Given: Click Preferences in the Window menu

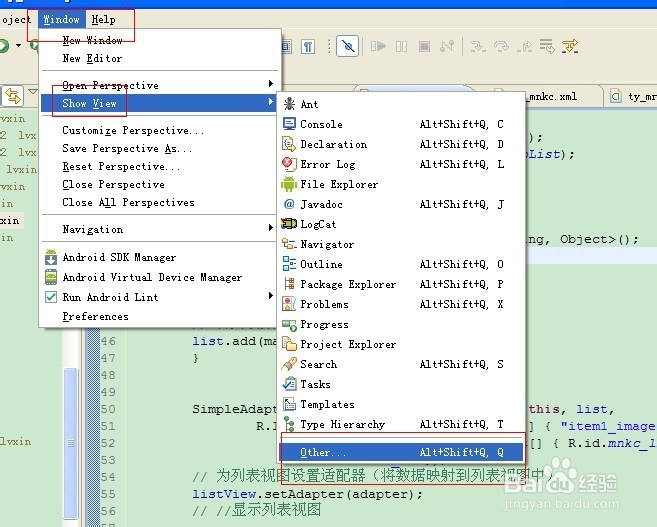Looking at the screenshot, I should pyautogui.click(x=95, y=316).
